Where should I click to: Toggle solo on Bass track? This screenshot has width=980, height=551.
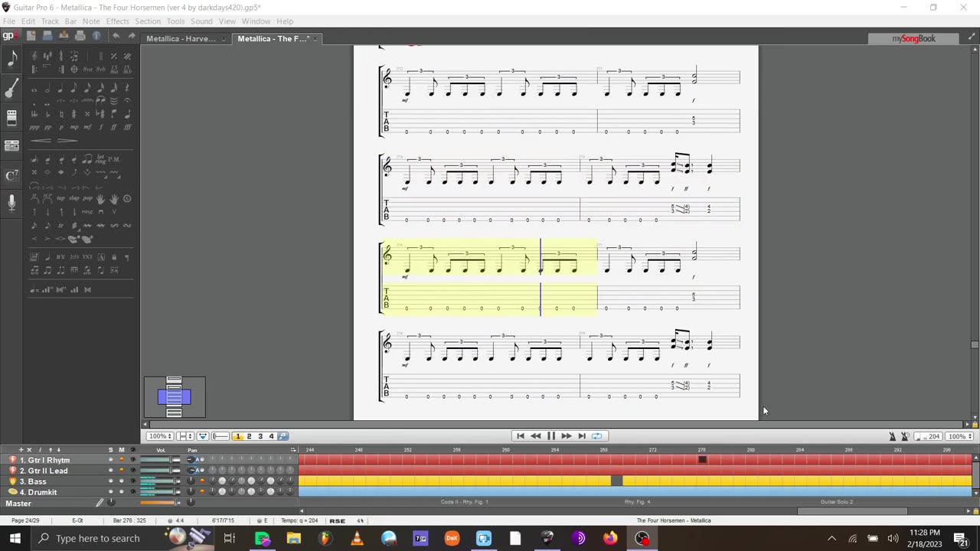pyautogui.click(x=110, y=481)
